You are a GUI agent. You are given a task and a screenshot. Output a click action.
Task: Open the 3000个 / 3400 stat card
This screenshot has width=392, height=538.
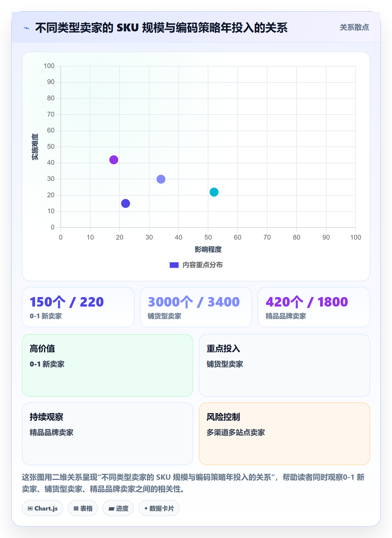point(196,307)
